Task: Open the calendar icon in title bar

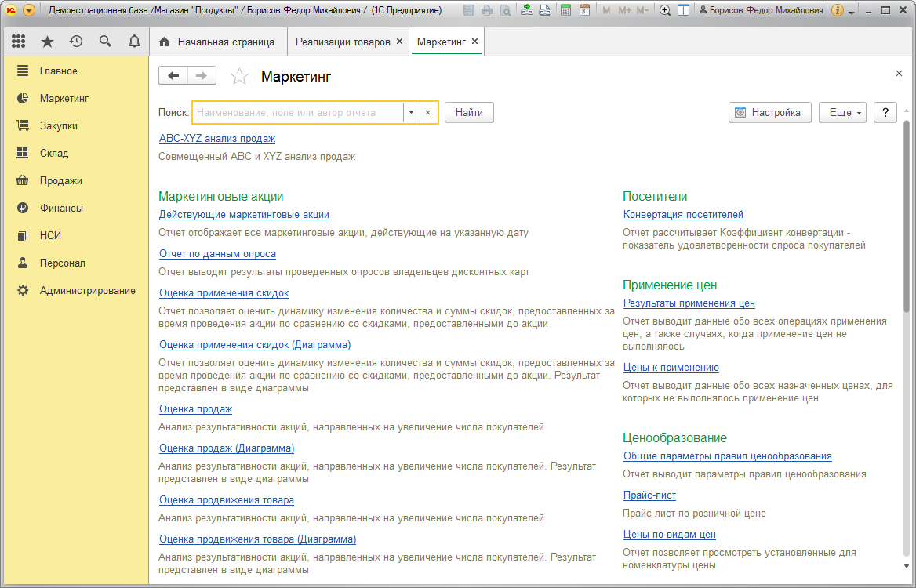Action: click(584, 10)
